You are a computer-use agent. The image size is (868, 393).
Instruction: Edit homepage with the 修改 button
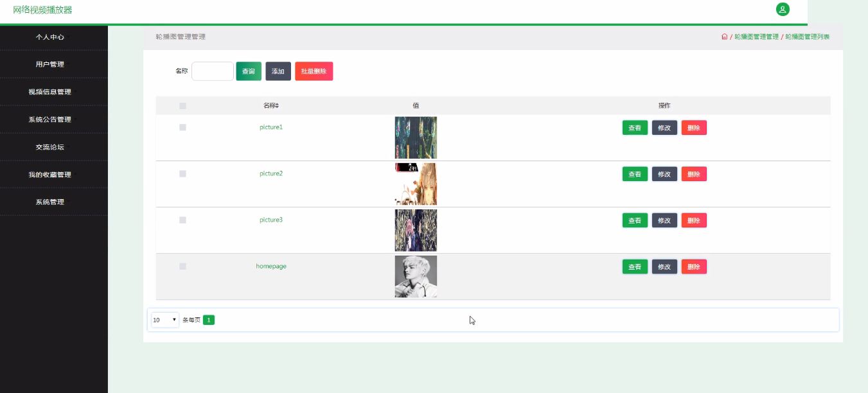(x=664, y=266)
